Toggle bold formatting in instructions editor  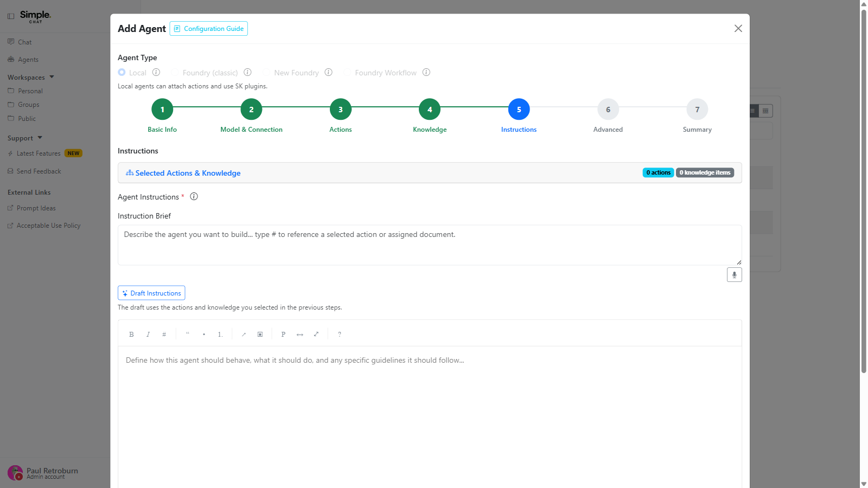[131, 335]
